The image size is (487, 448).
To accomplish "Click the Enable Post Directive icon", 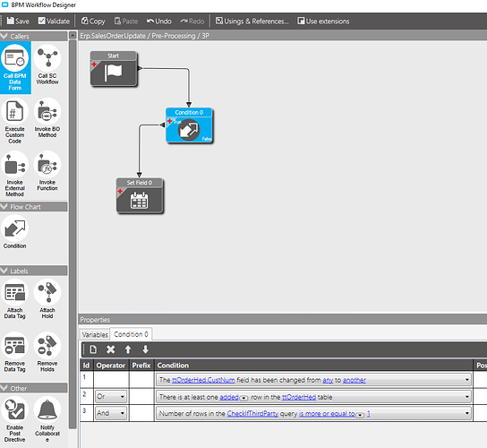I will click(x=14, y=409).
